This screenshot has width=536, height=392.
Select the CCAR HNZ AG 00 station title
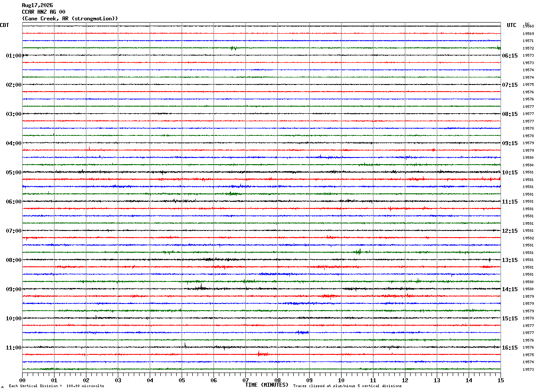pyautogui.click(x=43, y=12)
